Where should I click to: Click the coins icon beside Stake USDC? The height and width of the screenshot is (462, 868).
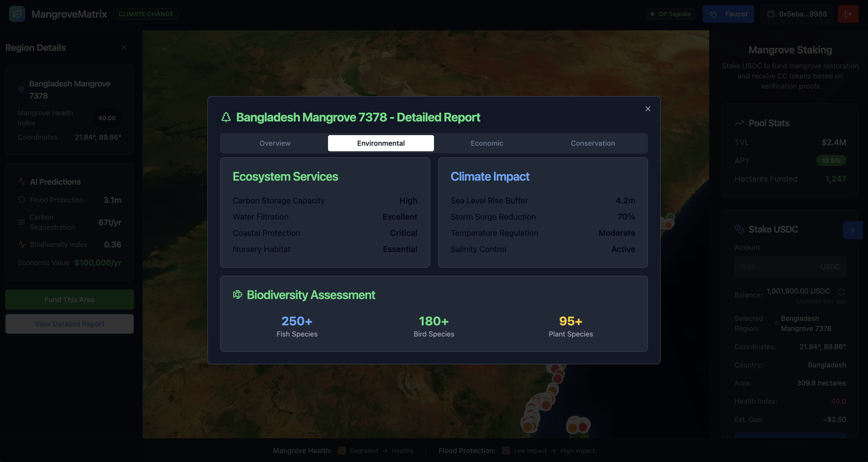point(739,229)
